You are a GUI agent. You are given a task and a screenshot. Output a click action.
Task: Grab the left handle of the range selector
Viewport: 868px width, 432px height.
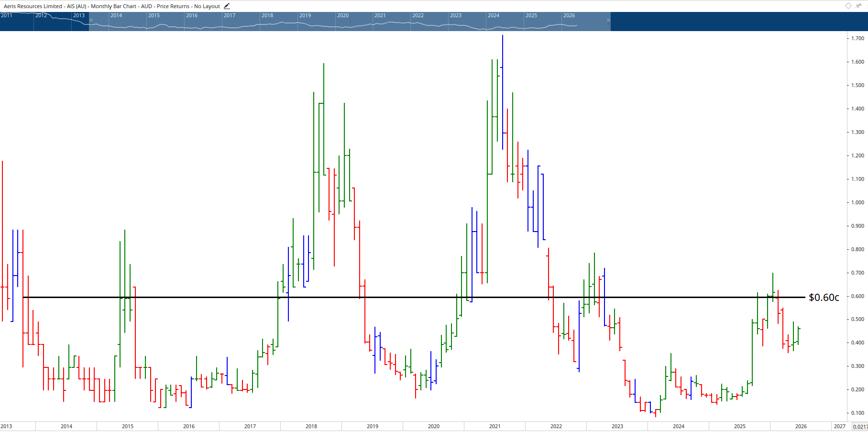[x=90, y=21]
